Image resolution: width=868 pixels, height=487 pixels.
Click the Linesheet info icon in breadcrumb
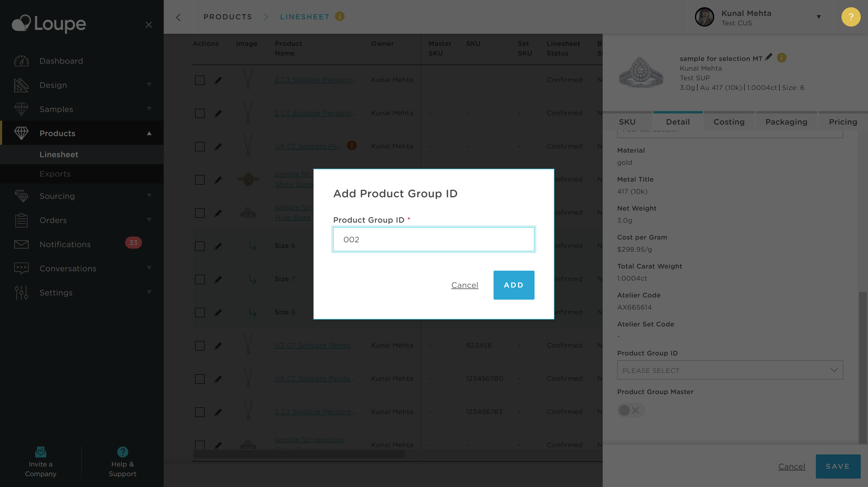coord(340,16)
